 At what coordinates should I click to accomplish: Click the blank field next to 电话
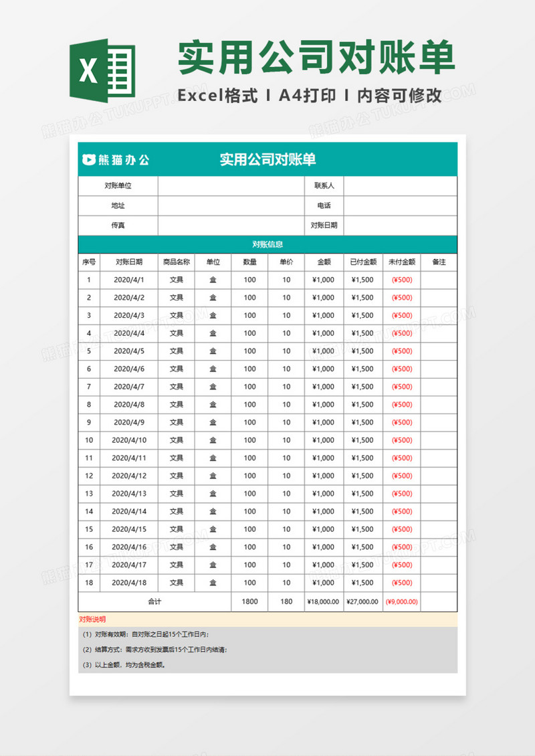400,205
